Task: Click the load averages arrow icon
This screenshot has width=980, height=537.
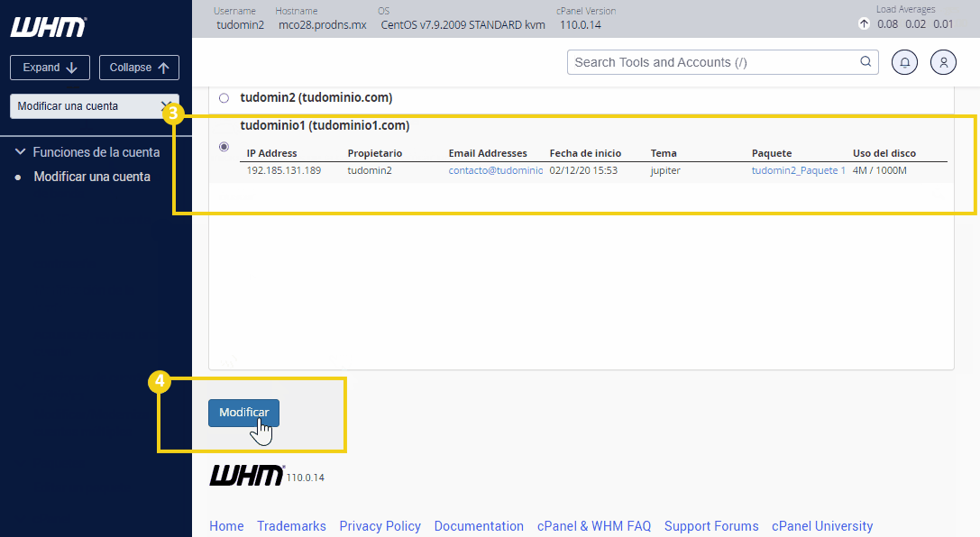Action: (x=864, y=23)
